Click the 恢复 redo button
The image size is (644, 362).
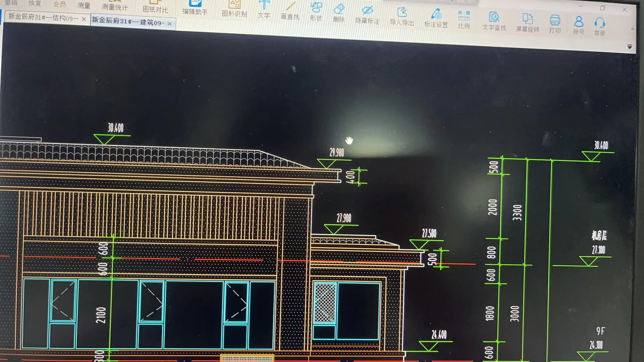[x=35, y=3]
